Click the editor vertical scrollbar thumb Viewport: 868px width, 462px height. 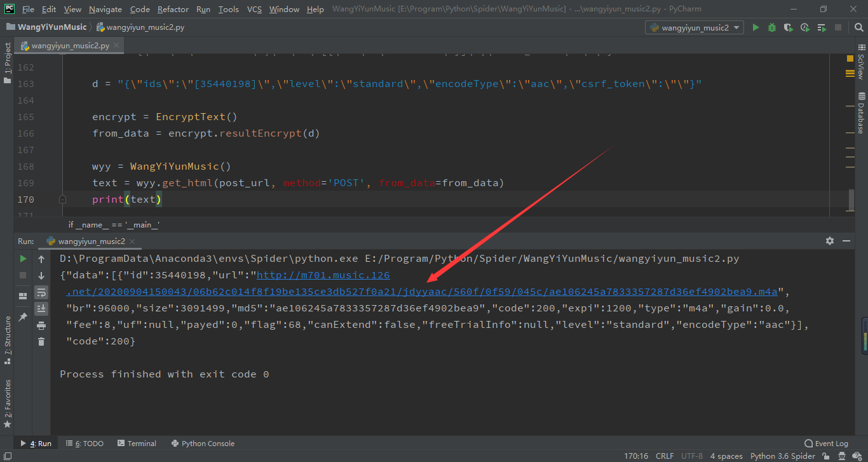851,200
